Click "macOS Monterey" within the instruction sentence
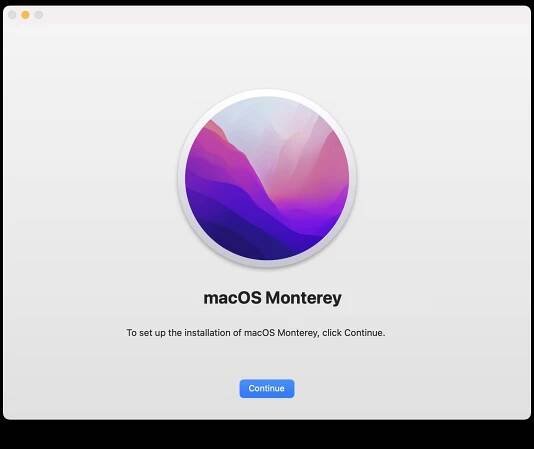 pos(281,333)
